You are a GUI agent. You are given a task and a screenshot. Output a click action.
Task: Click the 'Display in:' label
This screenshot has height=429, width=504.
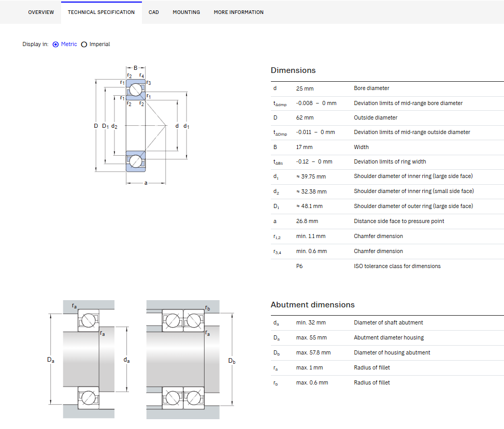coord(35,45)
